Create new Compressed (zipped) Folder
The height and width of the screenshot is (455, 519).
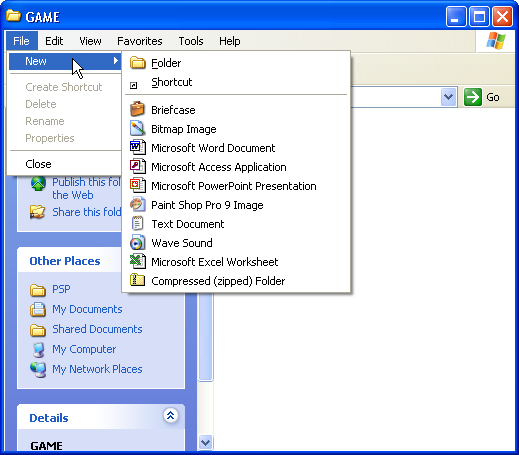(236, 281)
